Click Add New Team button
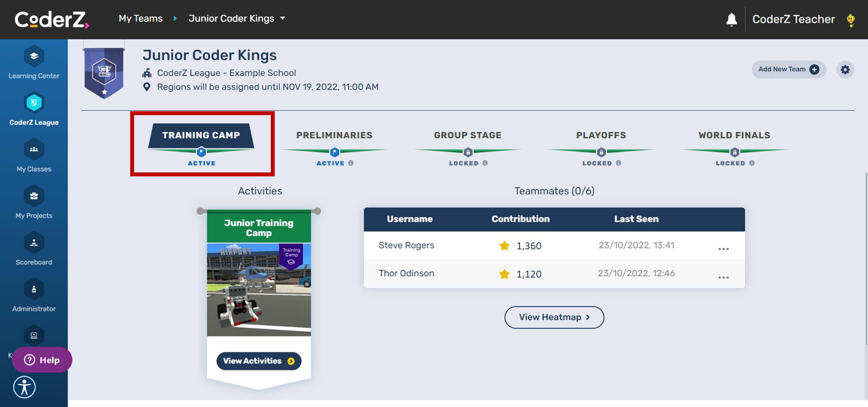868x407 pixels. 788,69
